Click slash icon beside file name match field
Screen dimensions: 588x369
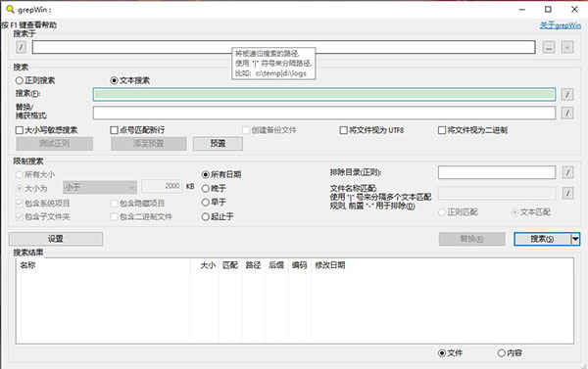pyautogui.click(x=567, y=193)
